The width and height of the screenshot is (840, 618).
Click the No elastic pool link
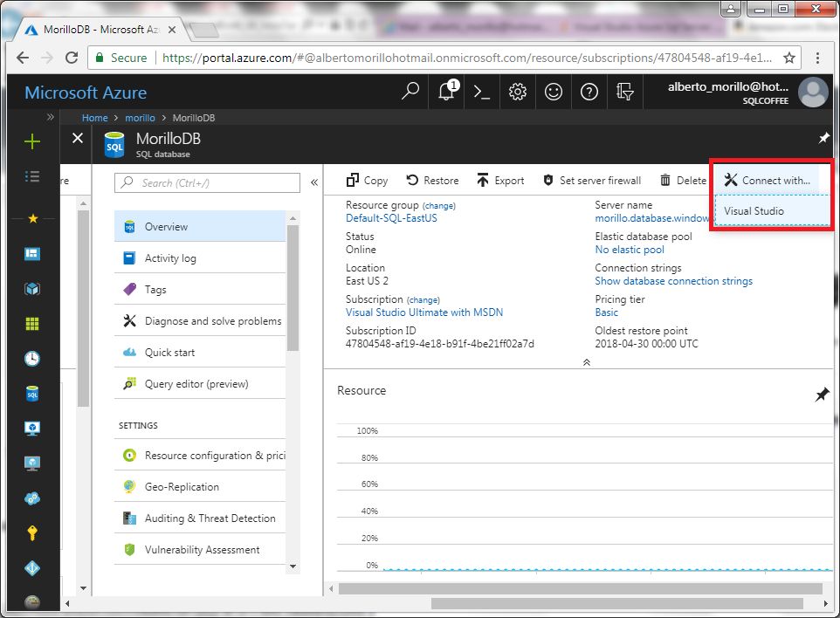pos(630,250)
